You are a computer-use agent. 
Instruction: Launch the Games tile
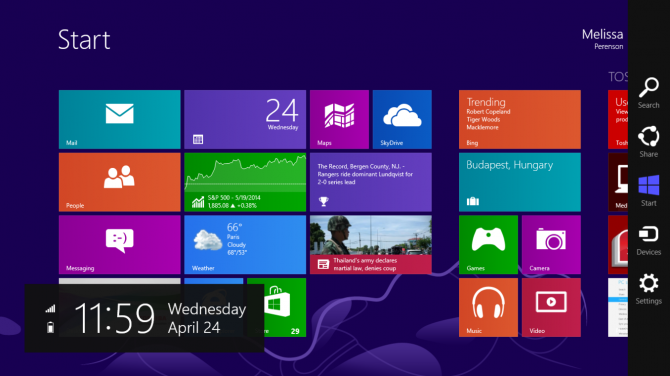488,245
